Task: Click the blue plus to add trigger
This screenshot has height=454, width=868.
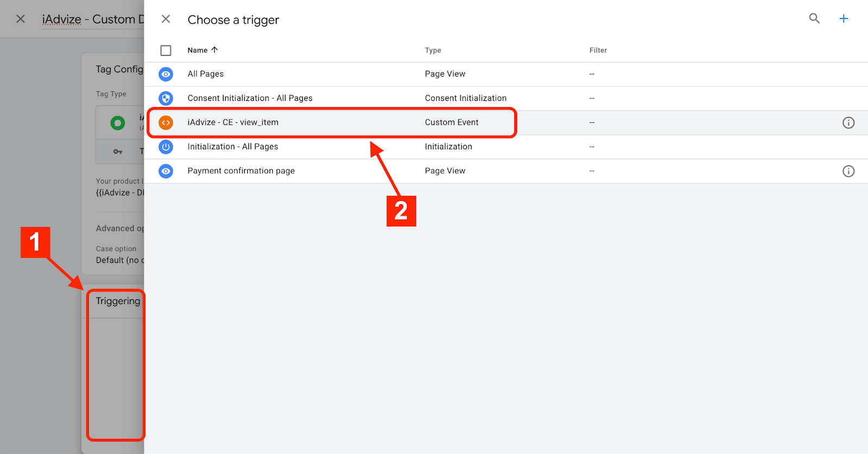Action: [844, 18]
